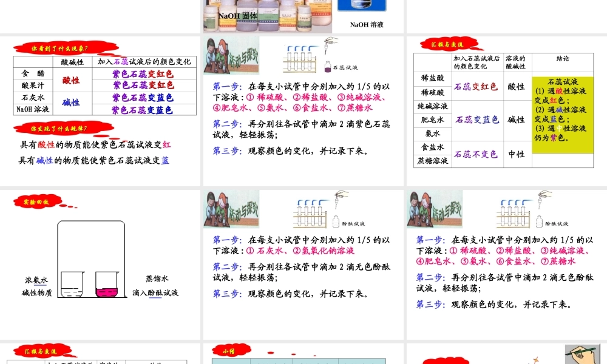
Task: Click the 蒸馏水 label beside the beakers
Action: [157, 278]
